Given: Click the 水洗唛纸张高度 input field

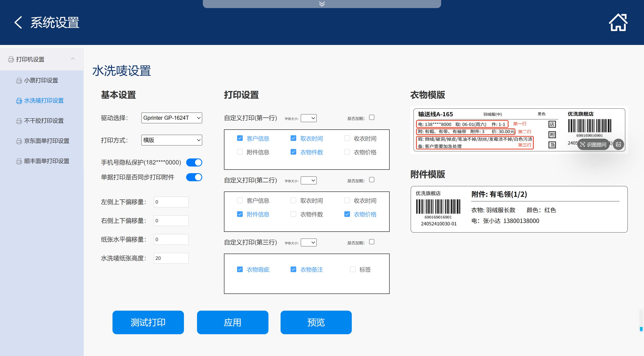Looking at the screenshot, I should [171, 258].
